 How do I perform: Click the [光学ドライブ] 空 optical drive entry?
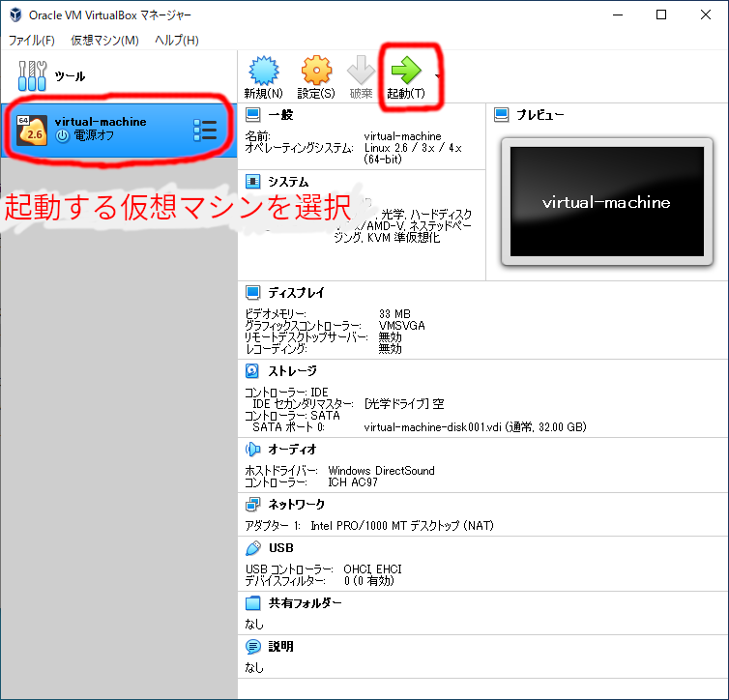point(404,403)
